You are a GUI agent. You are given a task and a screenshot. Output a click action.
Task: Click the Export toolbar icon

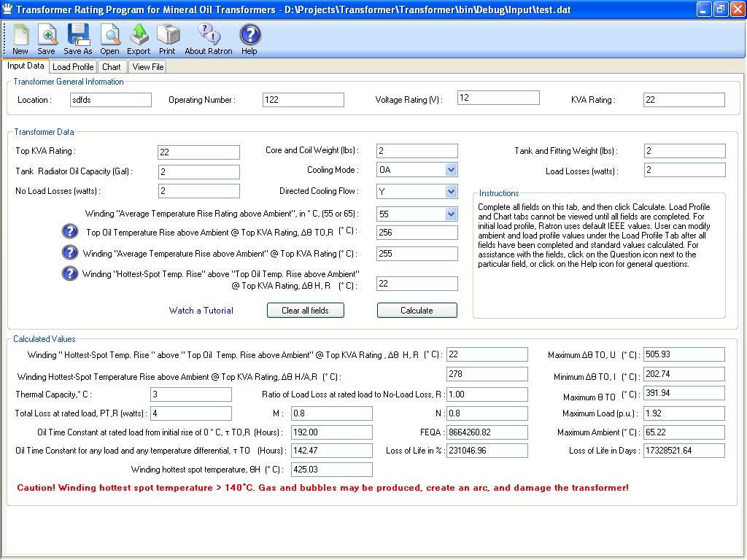pyautogui.click(x=139, y=39)
